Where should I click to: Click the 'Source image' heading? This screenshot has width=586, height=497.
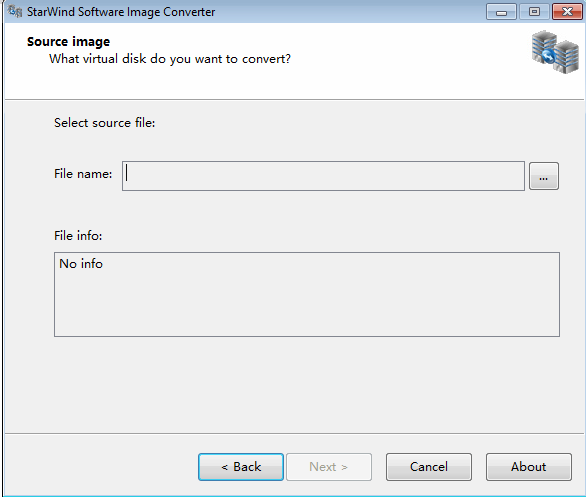coord(68,41)
